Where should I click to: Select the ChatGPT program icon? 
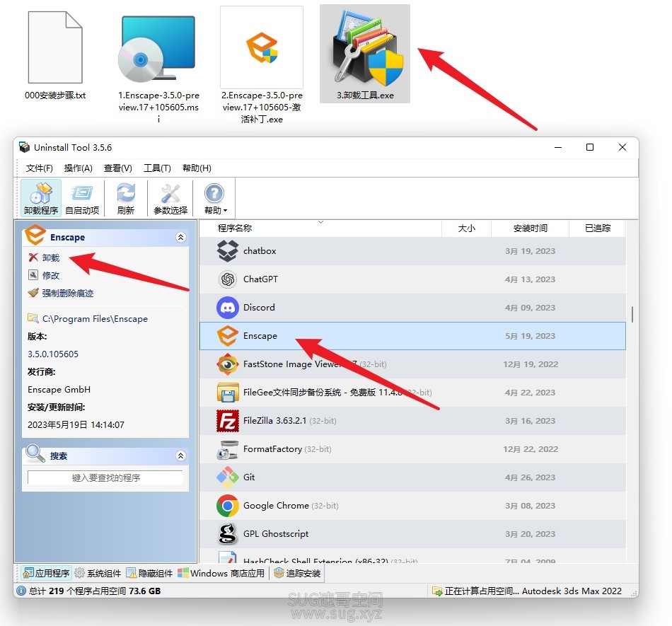coord(228,279)
